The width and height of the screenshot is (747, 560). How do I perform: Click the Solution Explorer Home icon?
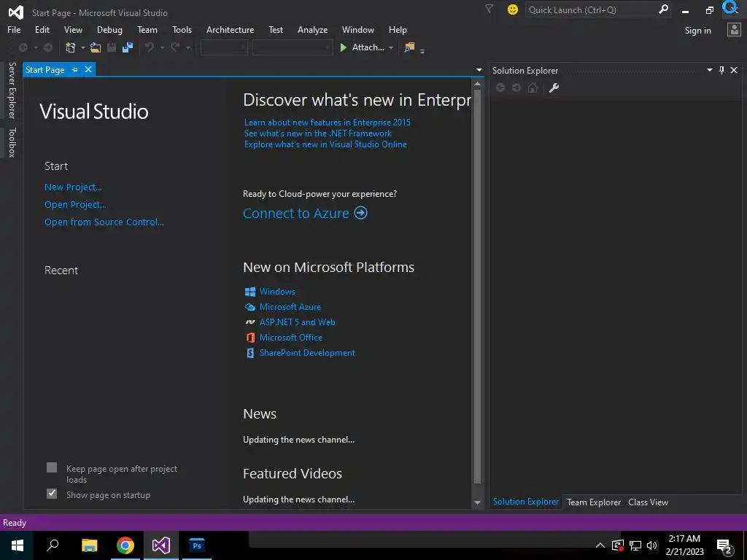pos(533,88)
